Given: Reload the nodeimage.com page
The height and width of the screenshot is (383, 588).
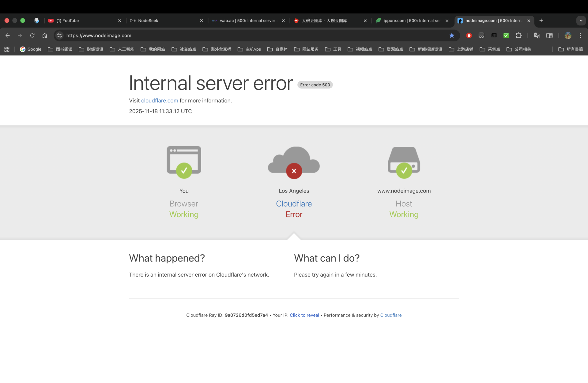Looking at the screenshot, I should point(32,36).
